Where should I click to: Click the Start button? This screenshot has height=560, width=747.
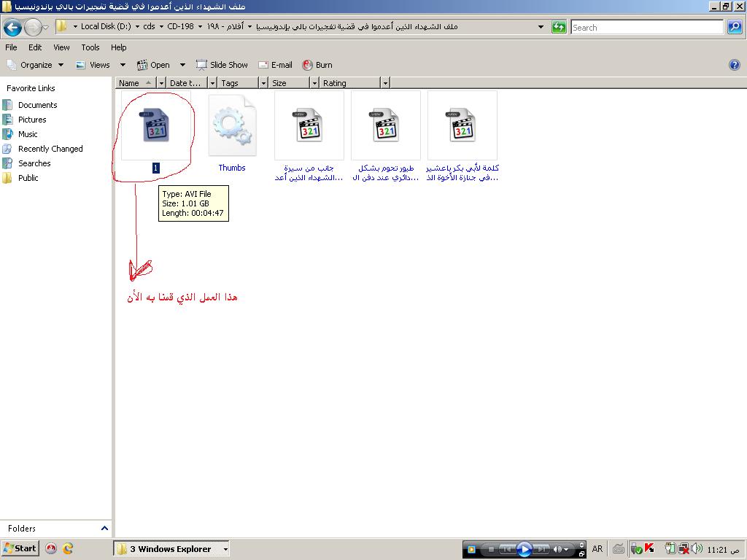click(x=20, y=548)
